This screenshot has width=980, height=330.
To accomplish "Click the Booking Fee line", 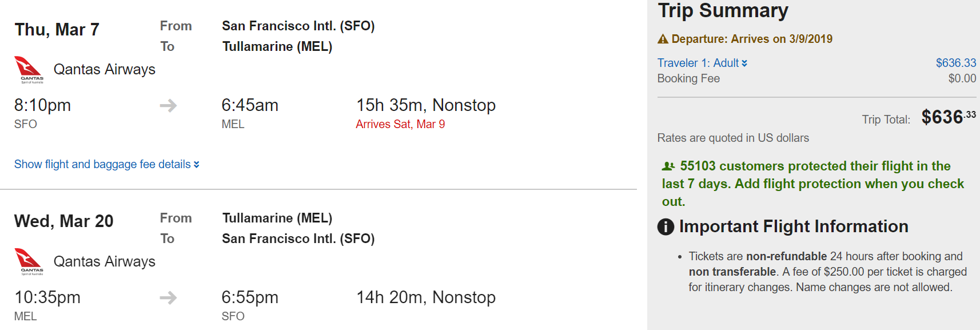I will click(688, 78).
